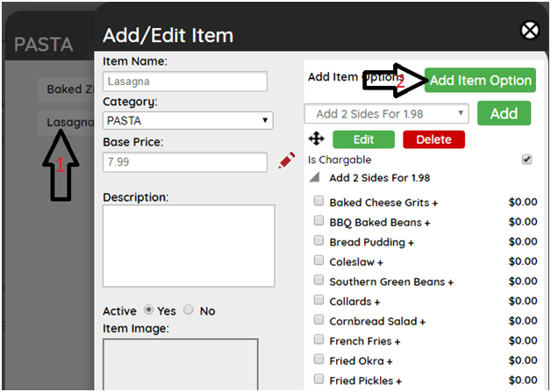Click the move arrows icon next to Edit
This screenshot has width=551, height=392.
(317, 139)
